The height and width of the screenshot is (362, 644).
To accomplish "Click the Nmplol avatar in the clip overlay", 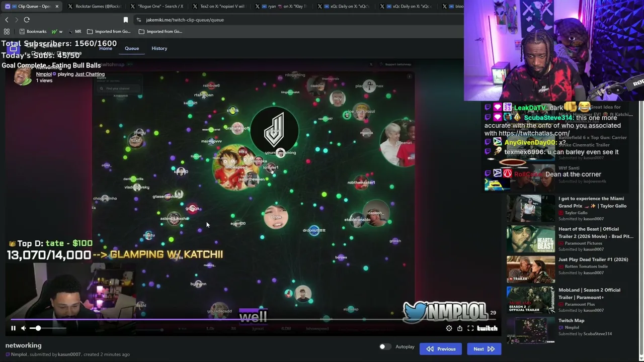I will pyautogui.click(x=22, y=76).
